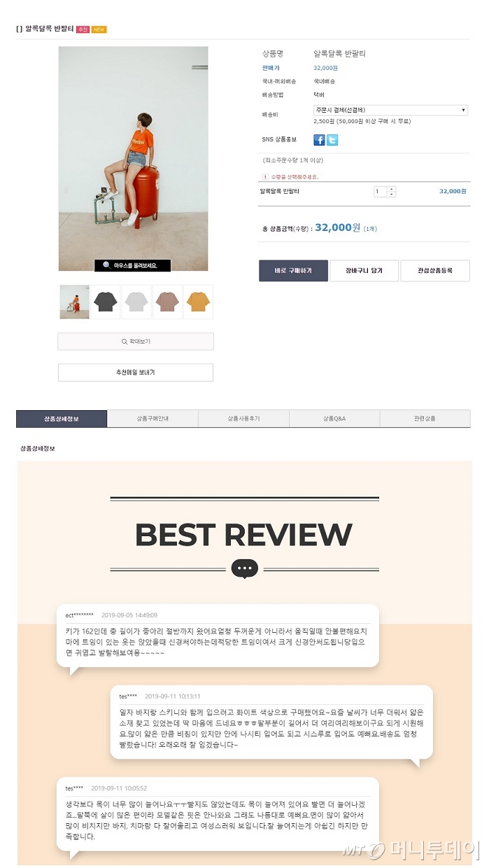
Task: Open the 상품Q&A tab
Action: tap(334, 419)
